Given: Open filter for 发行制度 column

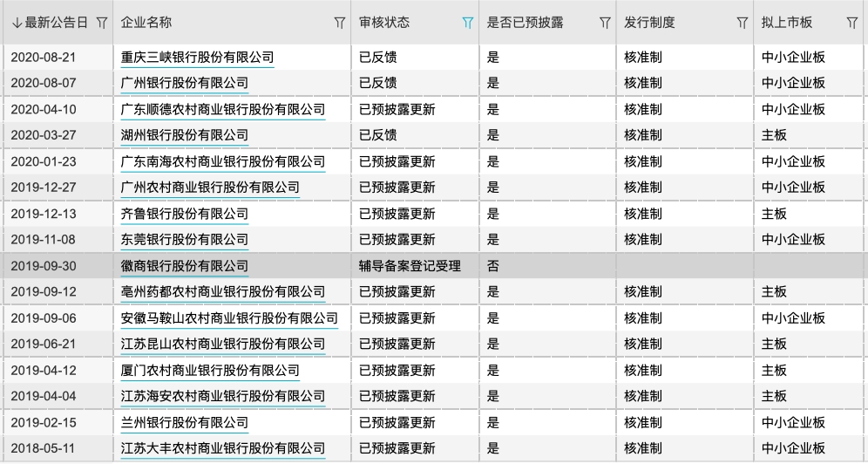Looking at the screenshot, I should 743,23.
